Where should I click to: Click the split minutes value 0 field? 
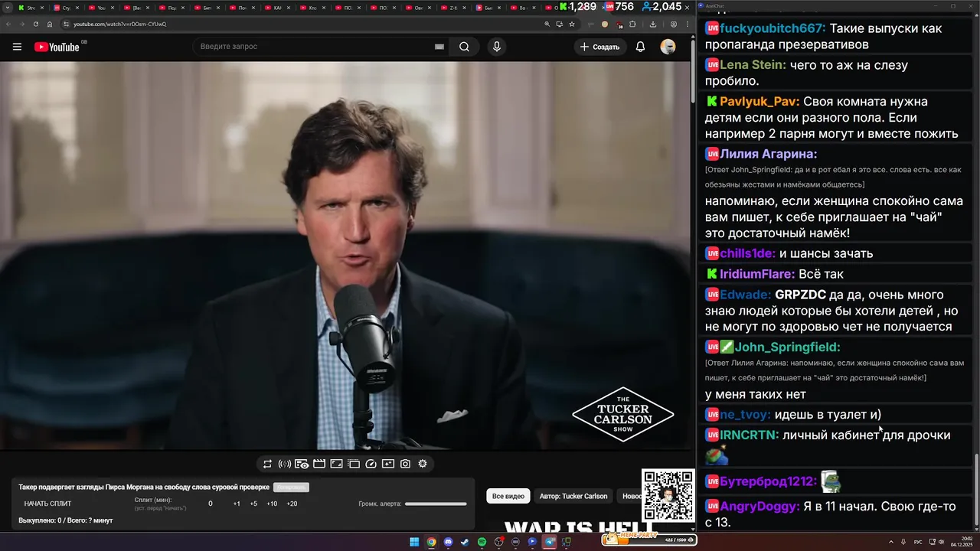(211, 504)
